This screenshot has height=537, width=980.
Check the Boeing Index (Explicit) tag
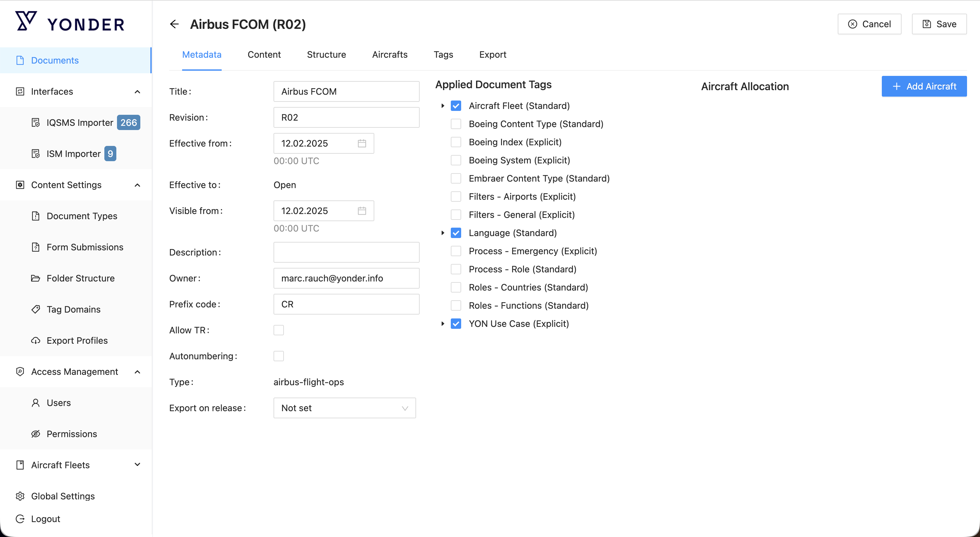pos(456,142)
